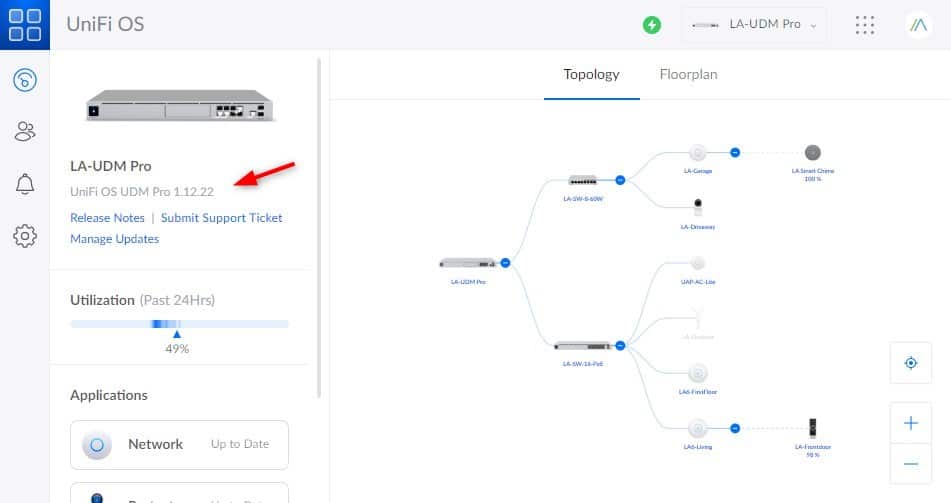Screen dimensions: 951x503
Task: Open the nine-dot app switcher
Action: tap(865, 25)
